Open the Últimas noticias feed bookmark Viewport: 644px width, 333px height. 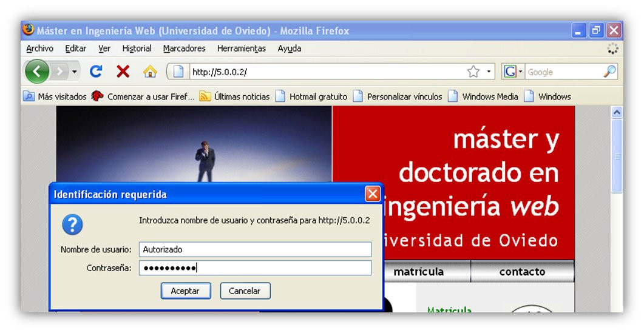[234, 96]
